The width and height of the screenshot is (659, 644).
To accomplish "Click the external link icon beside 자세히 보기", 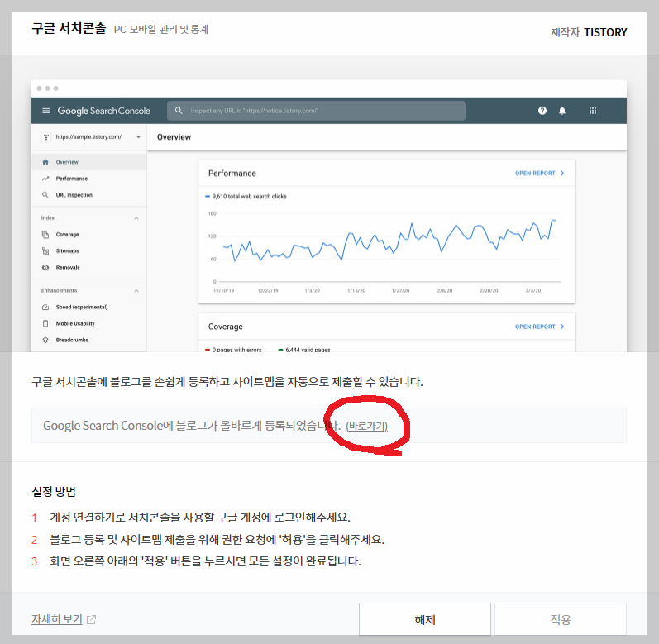I will [x=91, y=619].
